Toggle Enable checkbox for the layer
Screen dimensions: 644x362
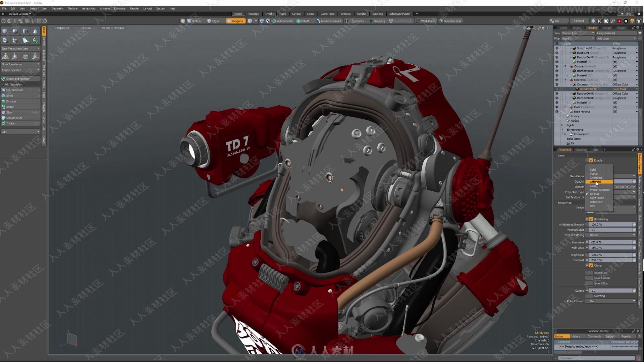coord(591,161)
